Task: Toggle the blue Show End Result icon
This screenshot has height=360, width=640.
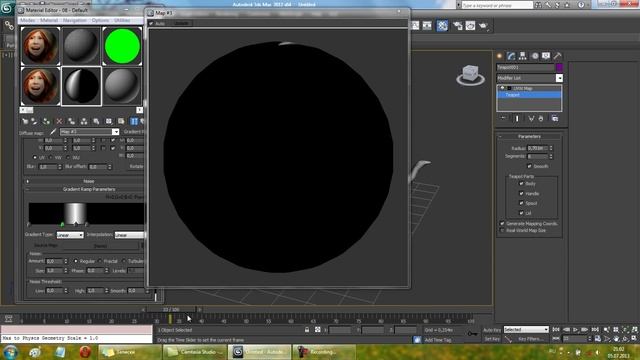Action: (x=134, y=121)
